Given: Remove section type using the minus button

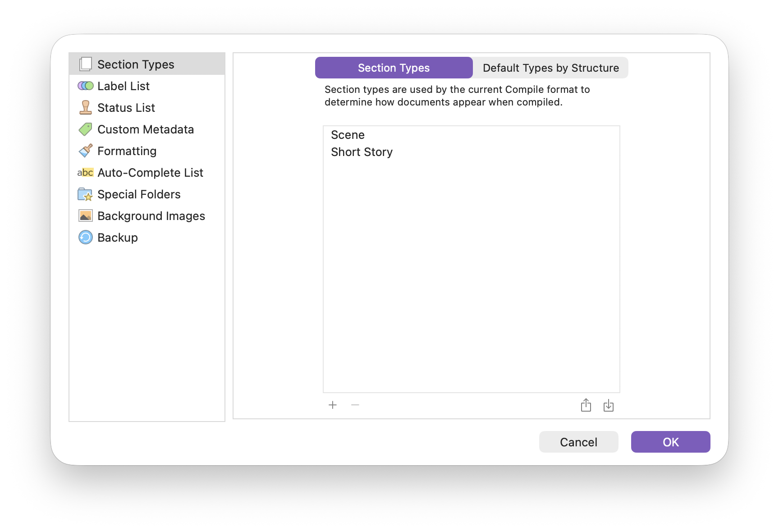Looking at the screenshot, I should click(x=355, y=405).
